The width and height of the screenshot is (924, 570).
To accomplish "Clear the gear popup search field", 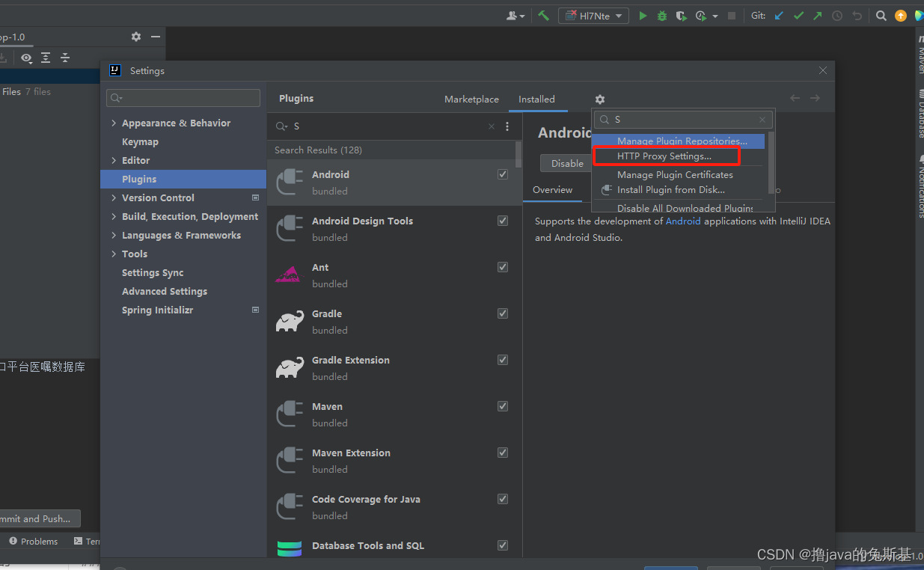I will pos(762,120).
